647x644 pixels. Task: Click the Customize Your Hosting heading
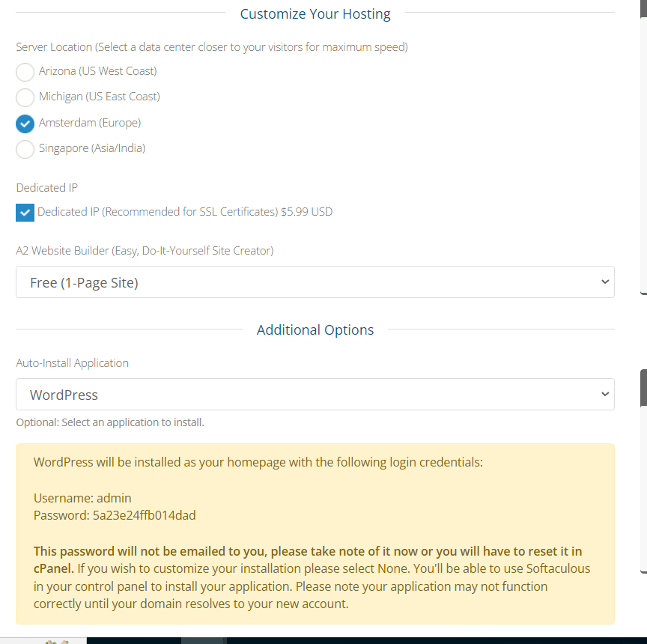coord(315,13)
